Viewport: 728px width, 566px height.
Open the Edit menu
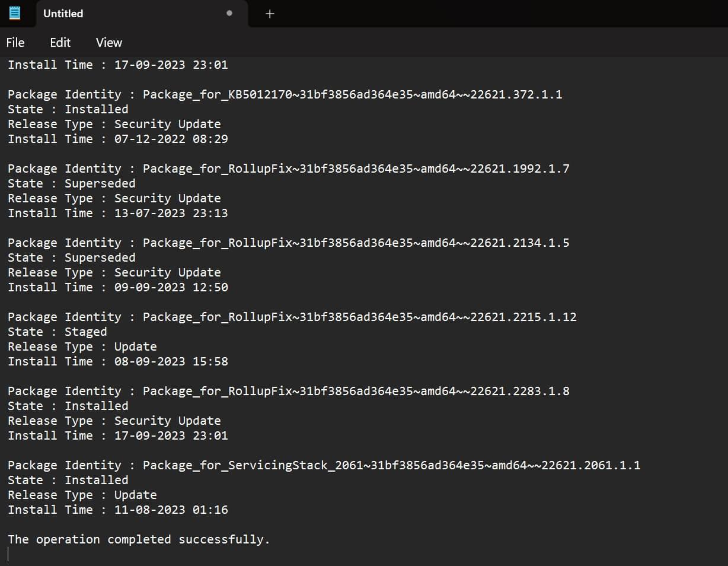(59, 42)
